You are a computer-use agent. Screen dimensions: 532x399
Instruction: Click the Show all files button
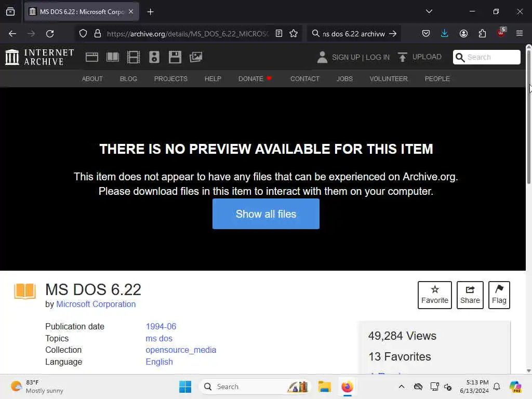pos(266,214)
